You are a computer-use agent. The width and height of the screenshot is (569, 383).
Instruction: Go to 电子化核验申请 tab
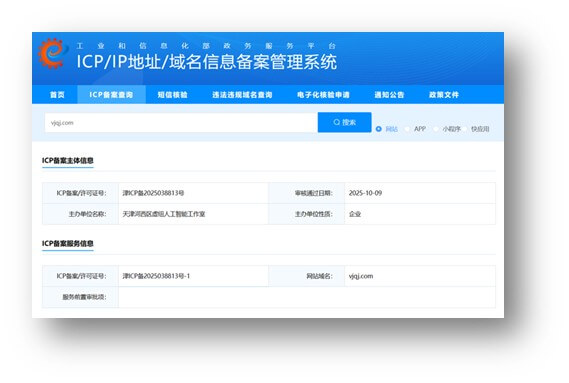click(323, 95)
